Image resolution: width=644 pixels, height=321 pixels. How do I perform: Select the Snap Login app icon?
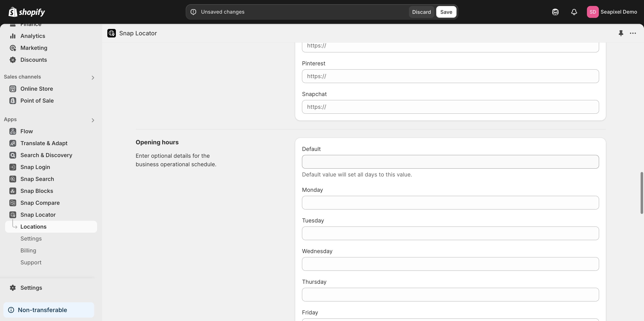[x=13, y=167]
